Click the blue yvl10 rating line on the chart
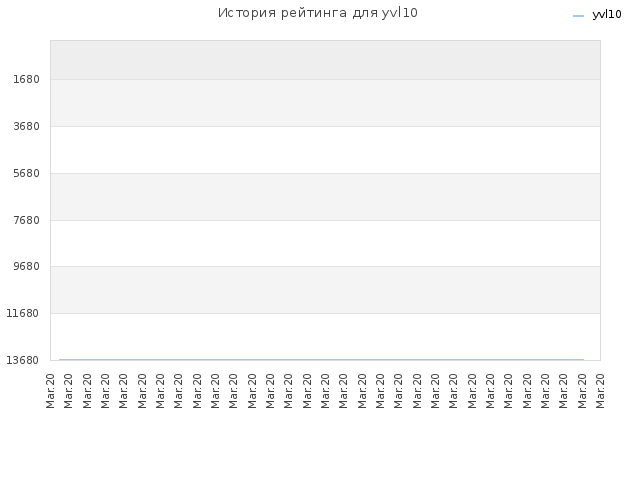 coord(321,360)
